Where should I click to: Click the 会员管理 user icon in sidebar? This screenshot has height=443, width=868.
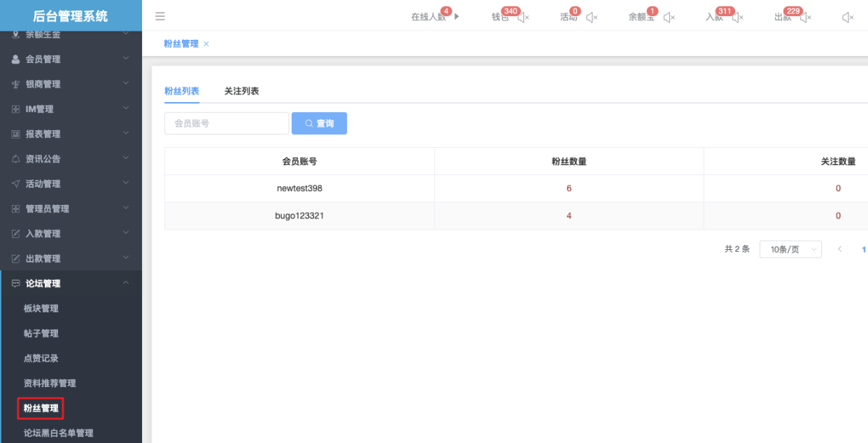(x=15, y=59)
